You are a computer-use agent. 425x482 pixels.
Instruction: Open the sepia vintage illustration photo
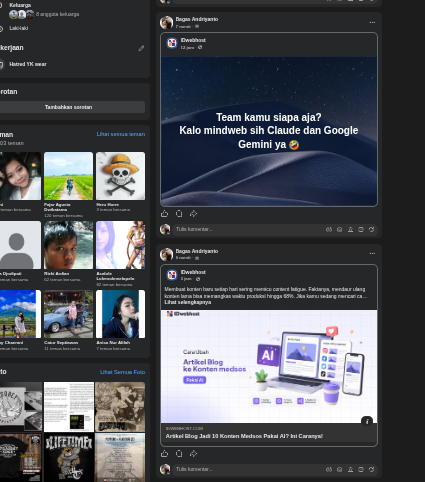[120, 407]
